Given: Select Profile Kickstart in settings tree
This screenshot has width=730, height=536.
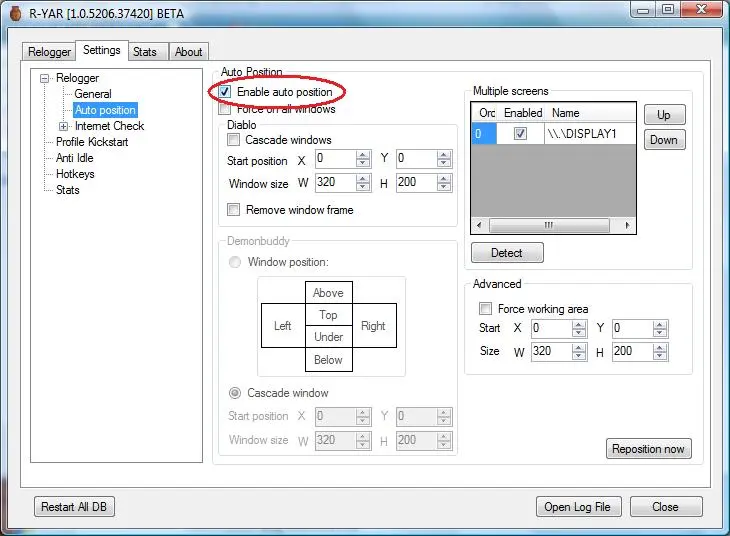Looking at the screenshot, I should pyautogui.click(x=92, y=142).
